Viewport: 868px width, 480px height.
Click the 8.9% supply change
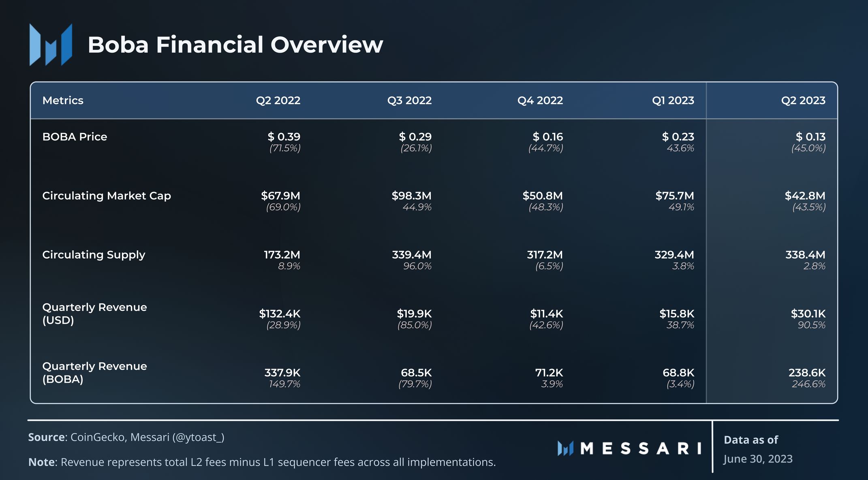click(x=289, y=266)
